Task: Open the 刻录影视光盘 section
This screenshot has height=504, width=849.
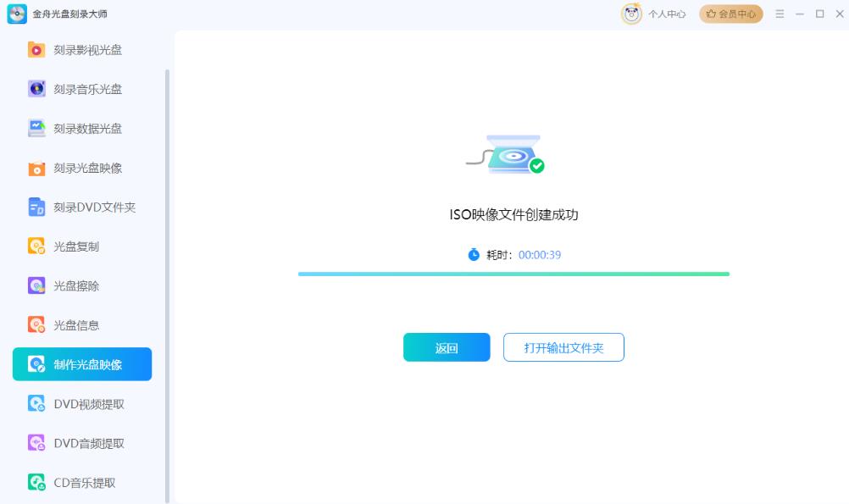Action: (82, 50)
